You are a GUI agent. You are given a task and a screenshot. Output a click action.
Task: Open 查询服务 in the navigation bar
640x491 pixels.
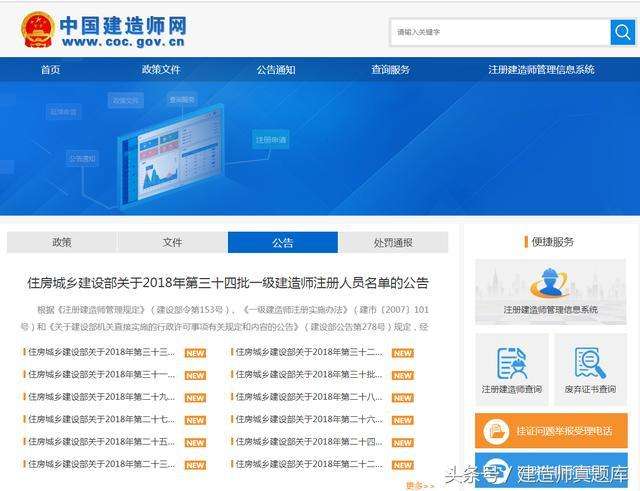point(390,70)
